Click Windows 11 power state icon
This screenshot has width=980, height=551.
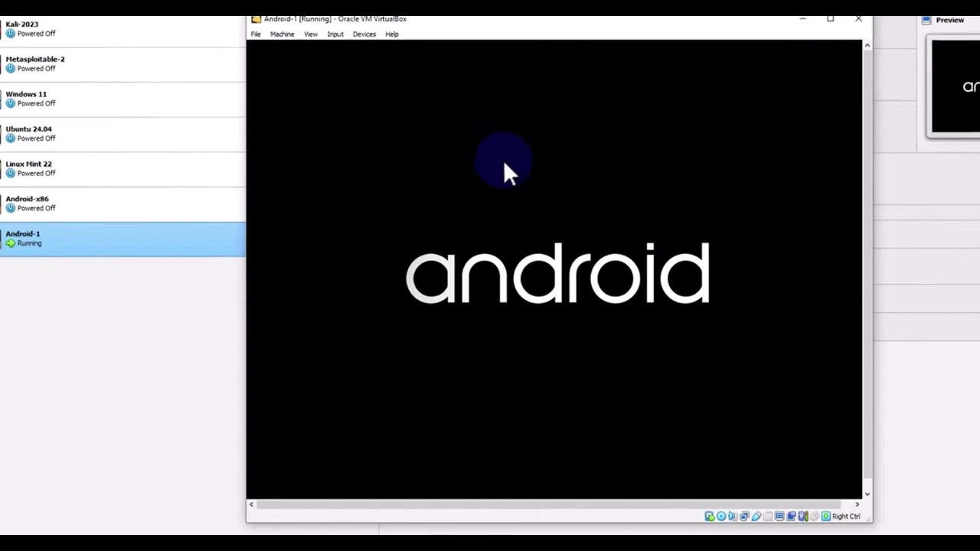[x=10, y=103]
